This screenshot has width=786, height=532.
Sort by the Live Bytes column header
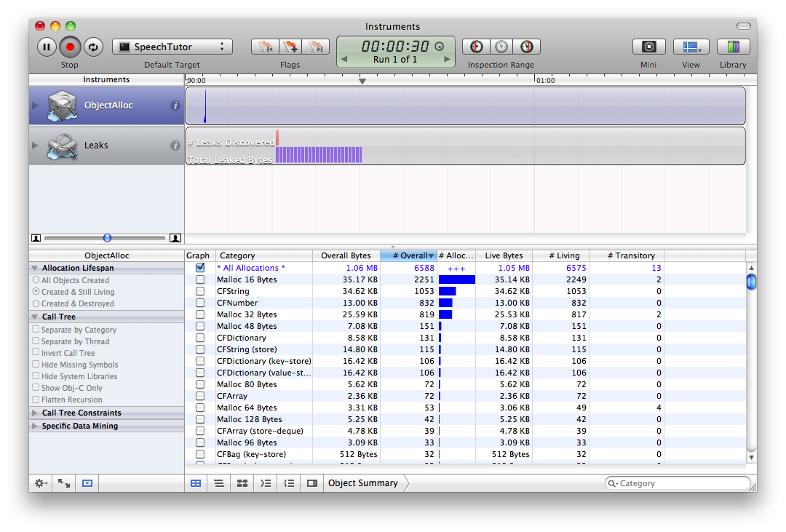coord(504,255)
